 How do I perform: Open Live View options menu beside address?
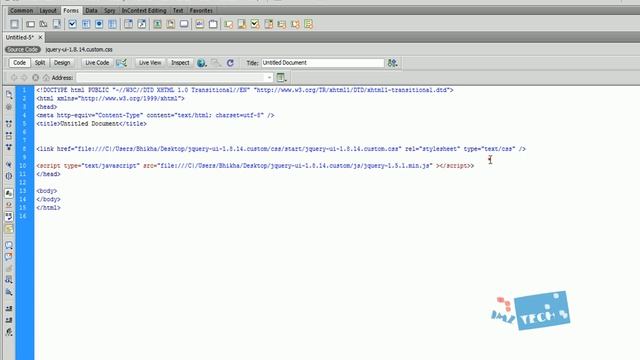pos(282,78)
